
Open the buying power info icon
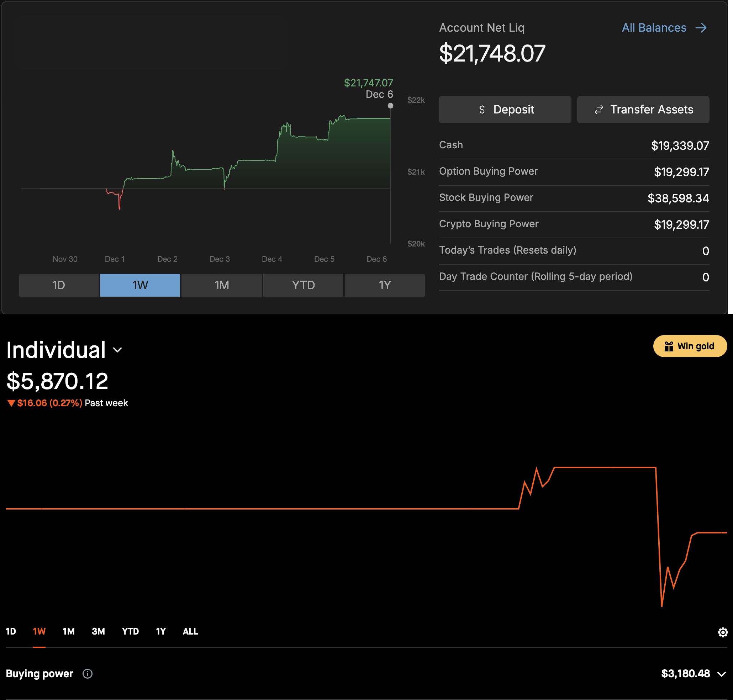tap(87, 674)
